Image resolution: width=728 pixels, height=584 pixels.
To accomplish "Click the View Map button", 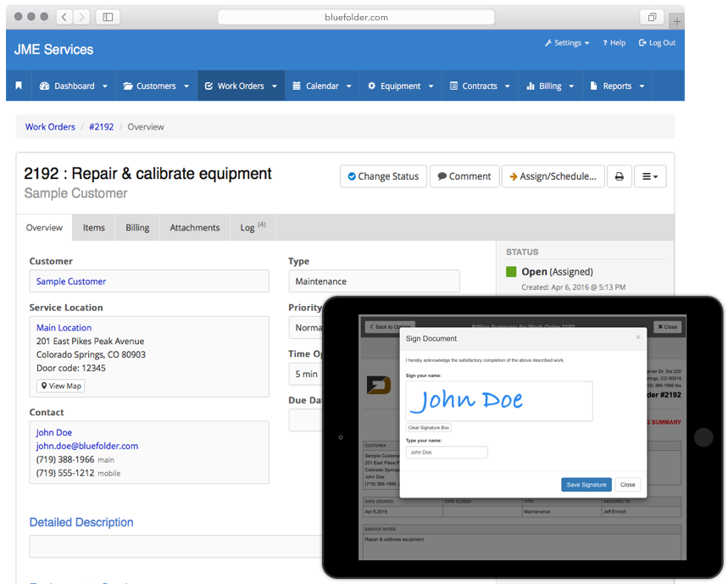I will (61, 386).
